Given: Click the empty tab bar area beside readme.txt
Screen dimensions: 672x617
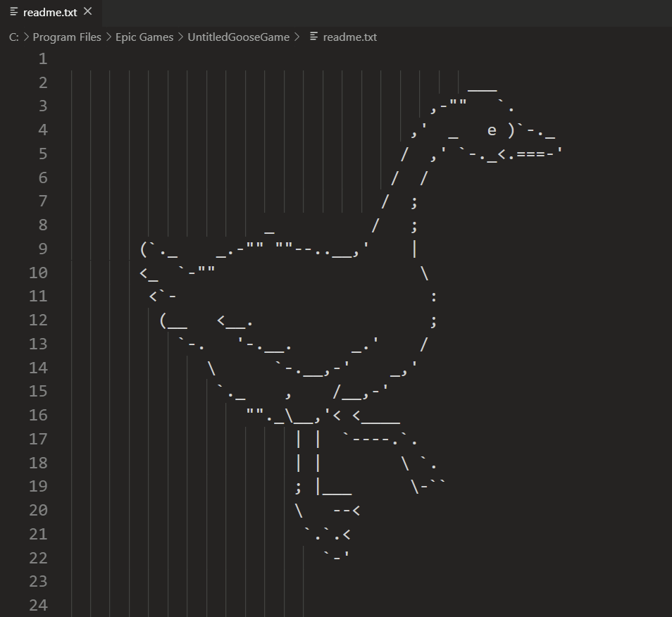Looking at the screenshot, I should coord(386,13).
